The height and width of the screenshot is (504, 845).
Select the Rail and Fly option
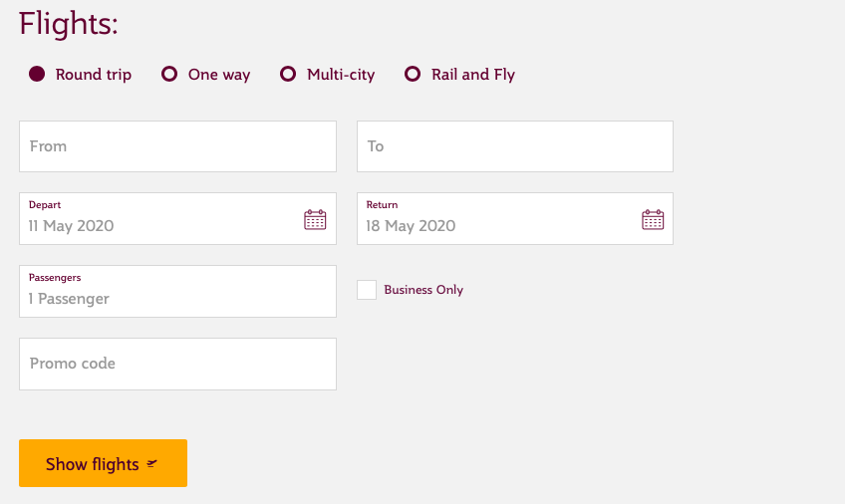click(x=413, y=74)
